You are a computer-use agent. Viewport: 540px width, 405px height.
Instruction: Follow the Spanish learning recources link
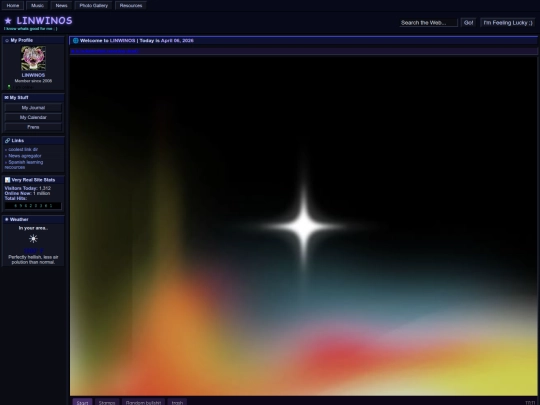coord(24,165)
